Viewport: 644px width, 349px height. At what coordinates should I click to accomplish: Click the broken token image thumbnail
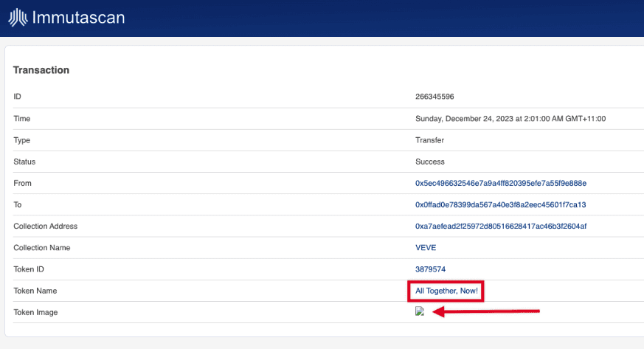[419, 311]
